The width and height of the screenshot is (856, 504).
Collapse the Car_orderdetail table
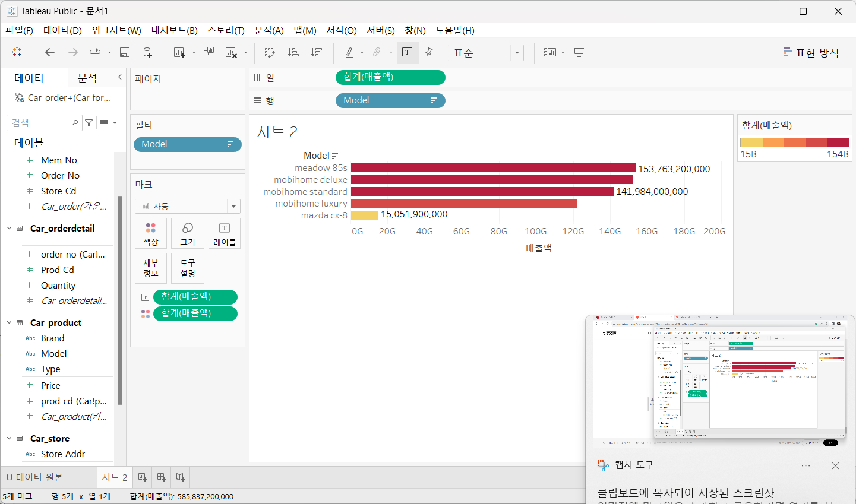pos(9,228)
